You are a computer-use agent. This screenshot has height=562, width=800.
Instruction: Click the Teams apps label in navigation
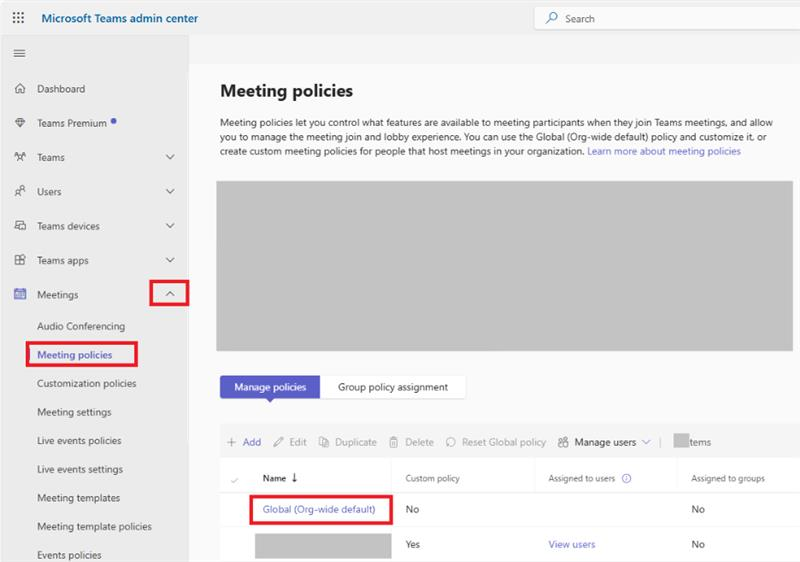(x=63, y=261)
